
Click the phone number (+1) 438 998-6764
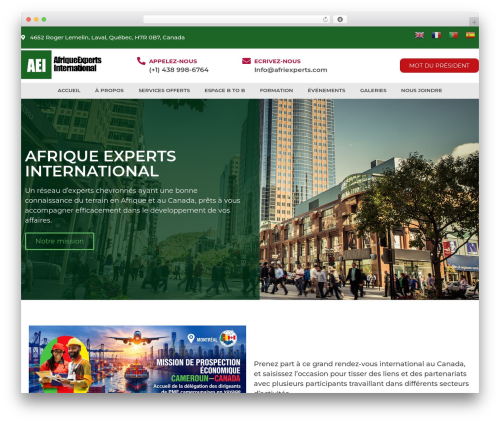(179, 70)
